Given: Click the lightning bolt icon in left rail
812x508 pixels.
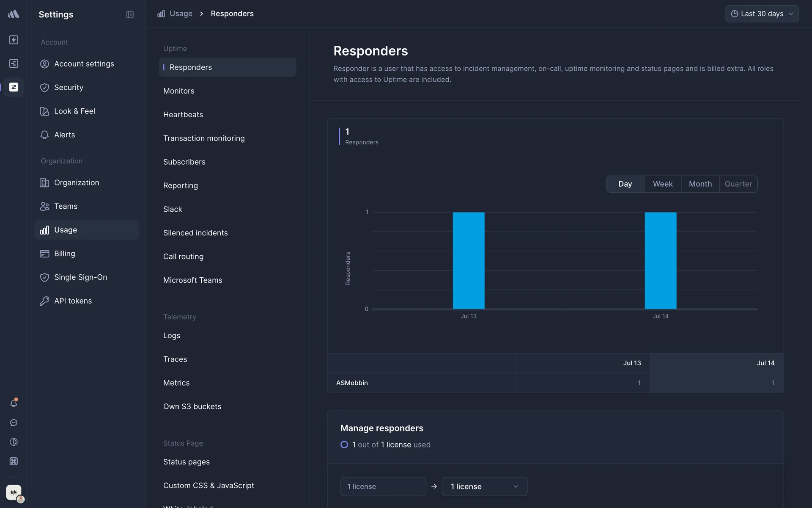Looking at the screenshot, I should pos(14,40).
